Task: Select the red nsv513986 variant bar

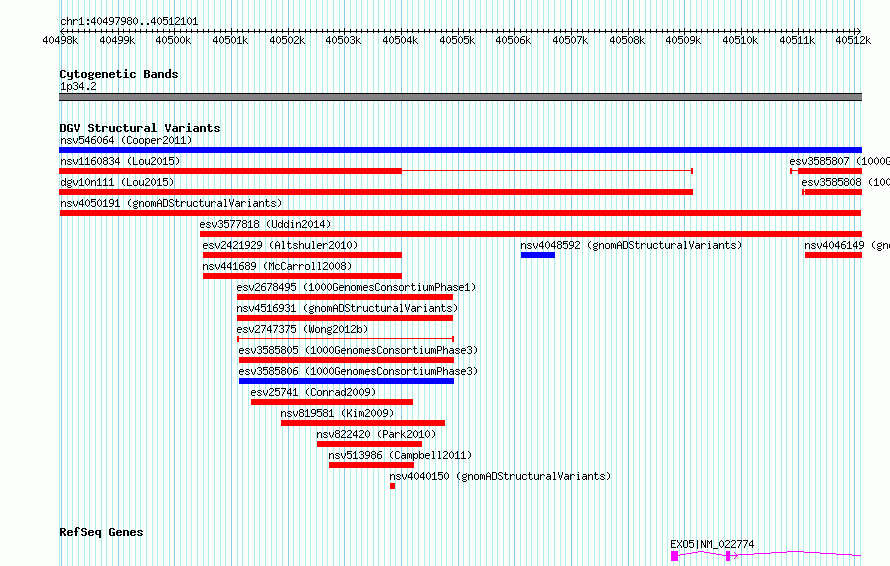Action: tap(371, 466)
